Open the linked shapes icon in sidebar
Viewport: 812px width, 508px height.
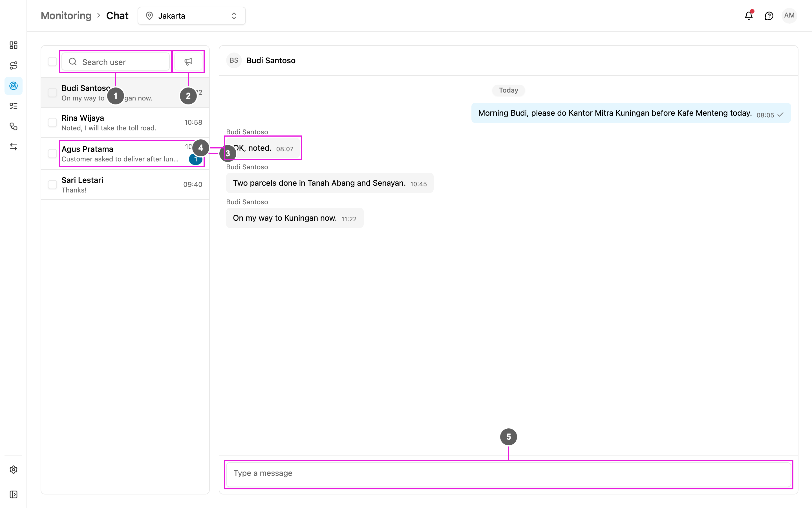[14, 126]
